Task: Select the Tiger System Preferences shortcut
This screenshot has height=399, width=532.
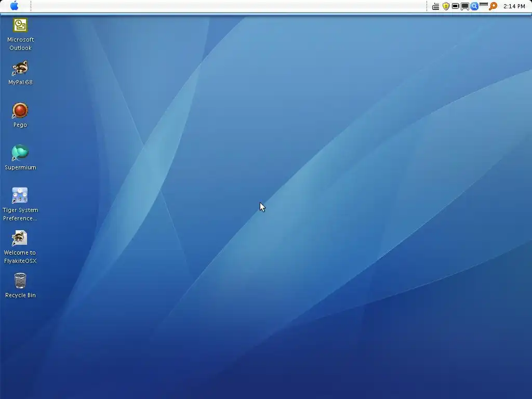Action: point(20,196)
